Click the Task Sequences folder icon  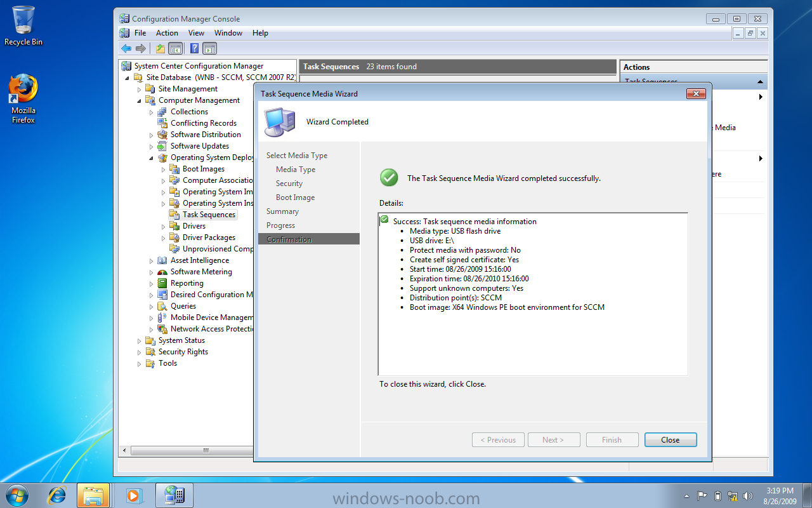tap(174, 215)
